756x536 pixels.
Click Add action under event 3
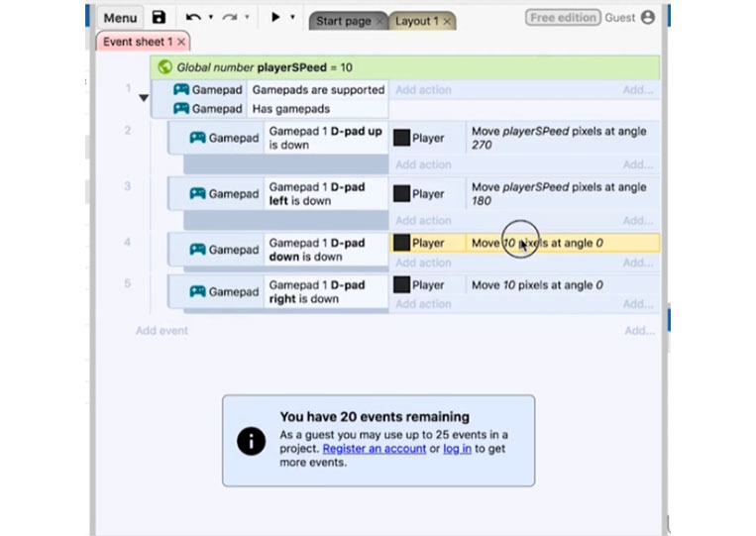pos(423,221)
